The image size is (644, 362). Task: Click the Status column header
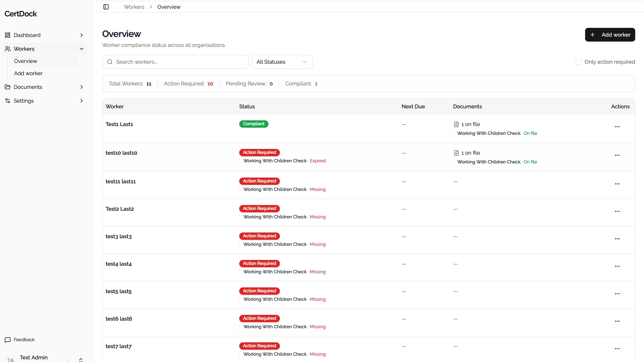tap(247, 106)
